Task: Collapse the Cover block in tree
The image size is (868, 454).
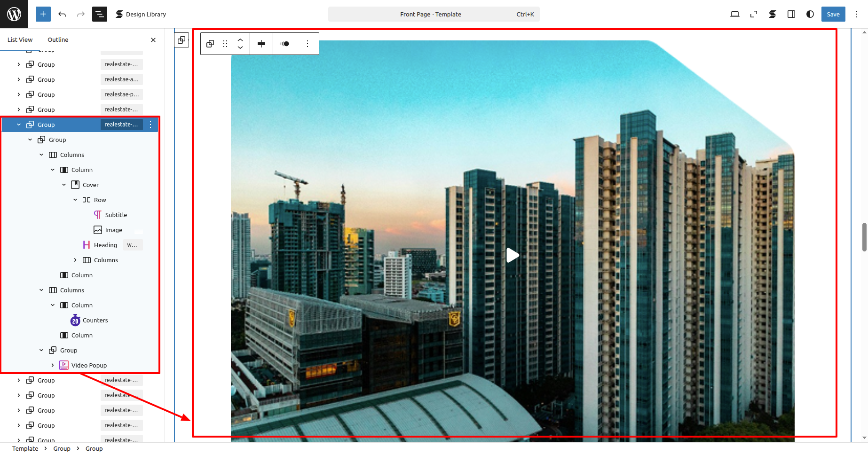Action: (64, 185)
